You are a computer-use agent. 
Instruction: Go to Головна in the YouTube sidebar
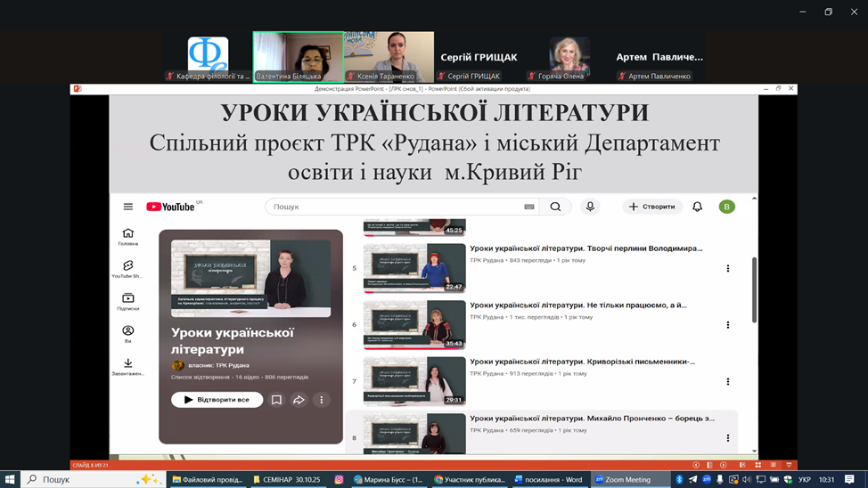point(128,237)
